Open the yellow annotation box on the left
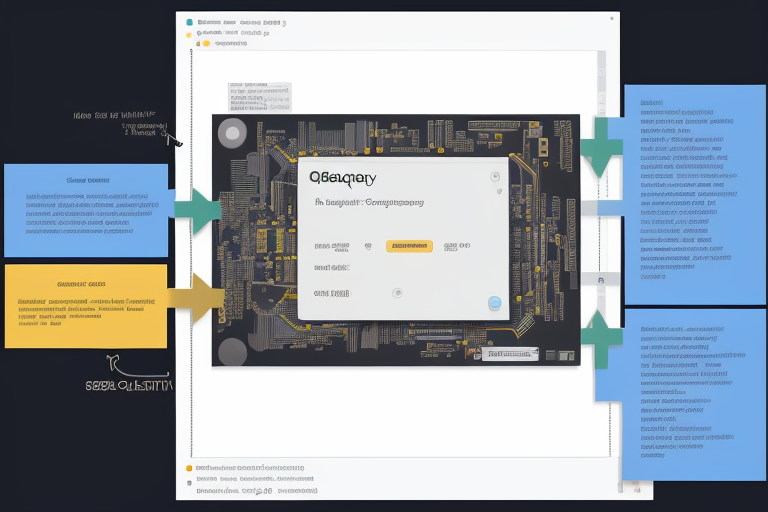This screenshot has height=512, width=768. [x=86, y=306]
